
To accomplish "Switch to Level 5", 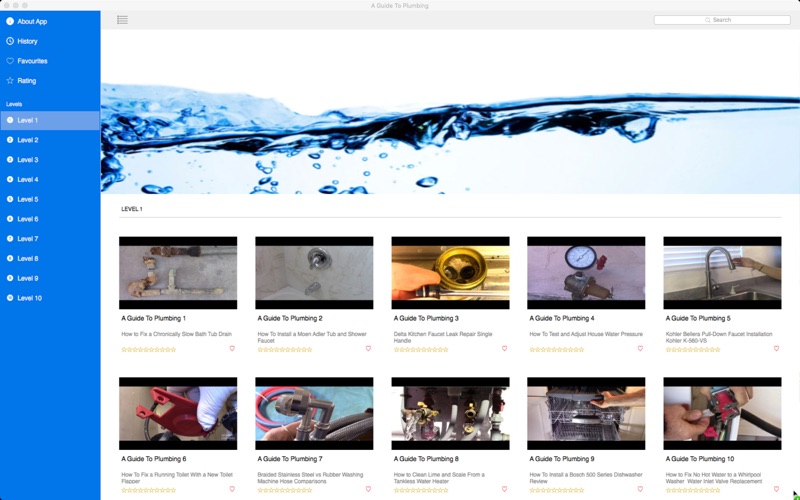I will click(50, 199).
